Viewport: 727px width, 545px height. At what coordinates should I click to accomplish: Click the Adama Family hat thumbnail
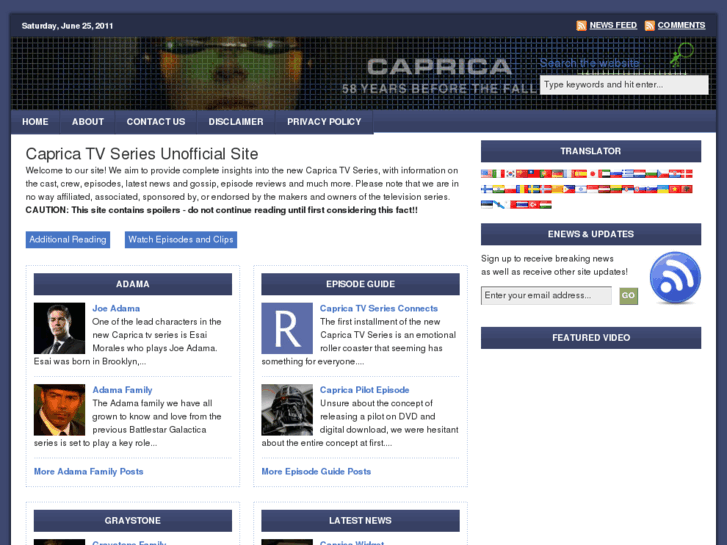(x=59, y=410)
